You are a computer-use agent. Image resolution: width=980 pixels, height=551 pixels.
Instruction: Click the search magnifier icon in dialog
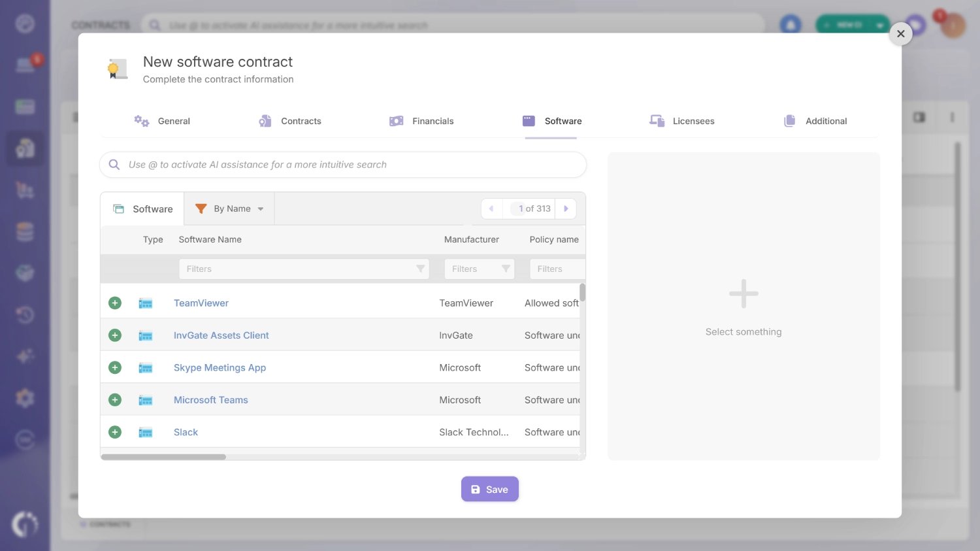(114, 165)
